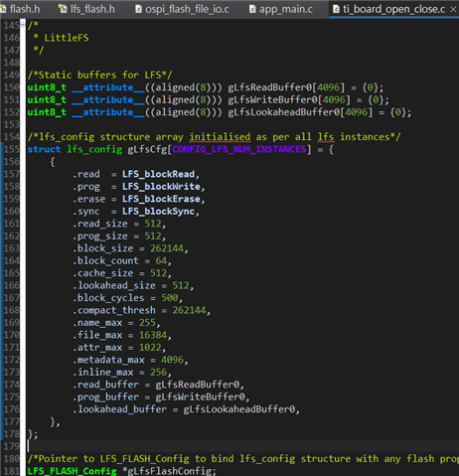459x476 pixels.
Task: Click the LFS_blockErase function name
Action: [161, 199]
